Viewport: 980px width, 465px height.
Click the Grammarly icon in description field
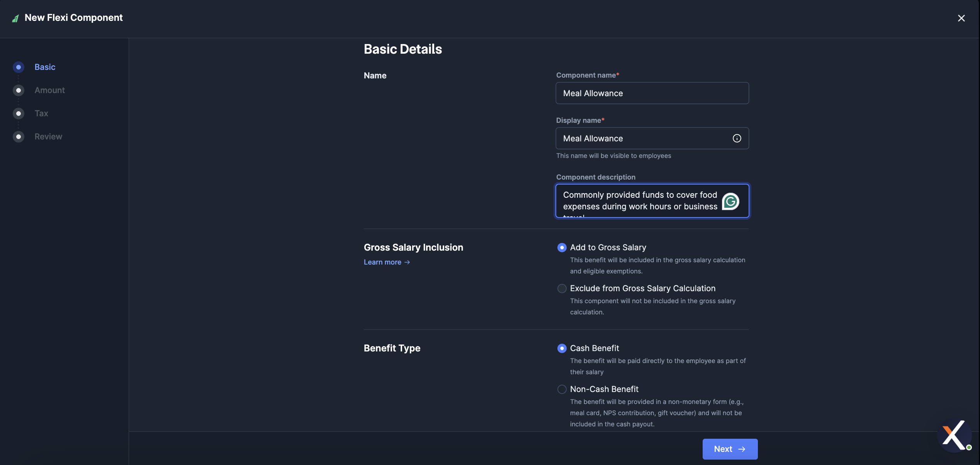click(x=730, y=201)
